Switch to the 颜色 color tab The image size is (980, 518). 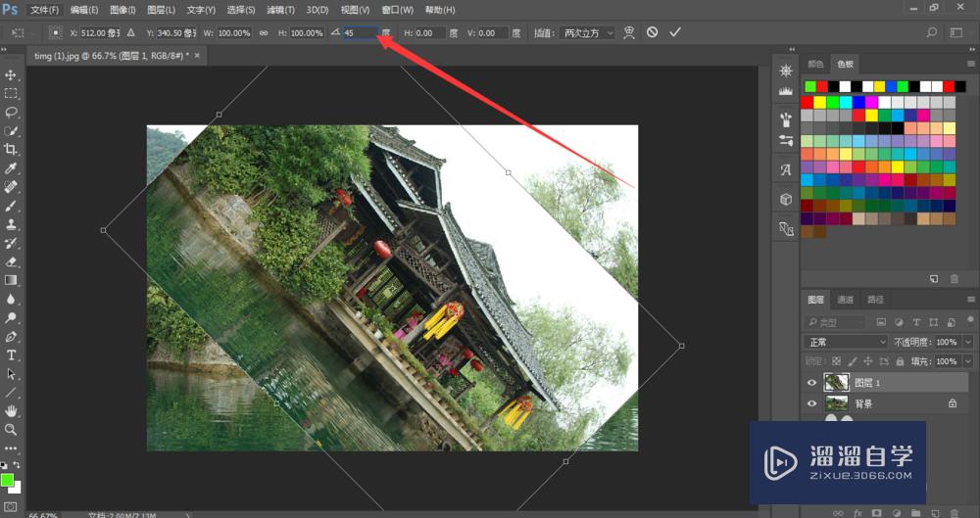[815, 64]
